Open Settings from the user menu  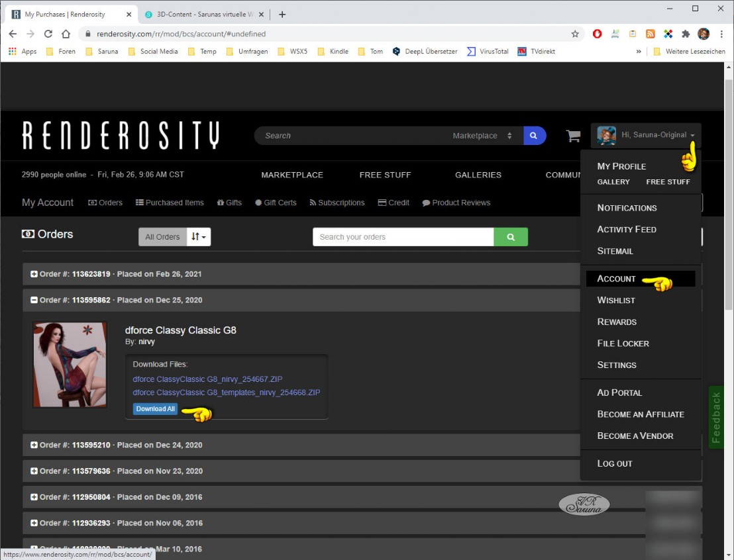pos(617,365)
